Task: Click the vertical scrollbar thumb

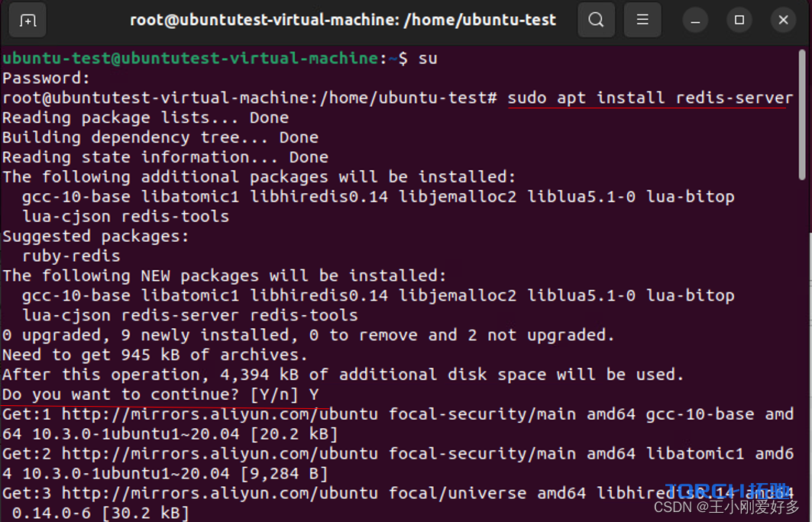Action: [x=802, y=114]
